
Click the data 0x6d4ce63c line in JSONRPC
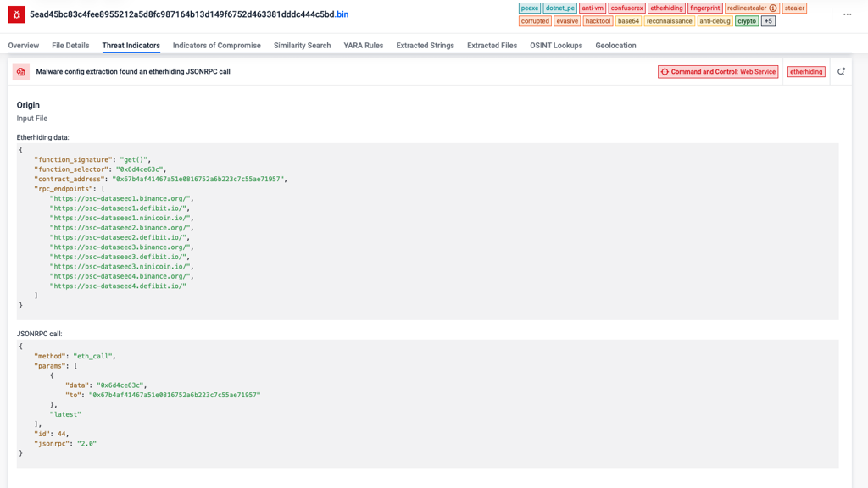pos(106,385)
